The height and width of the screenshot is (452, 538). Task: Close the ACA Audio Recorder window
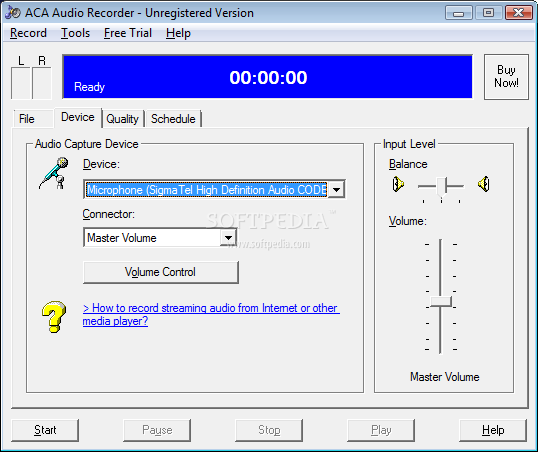tap(518, 13)
